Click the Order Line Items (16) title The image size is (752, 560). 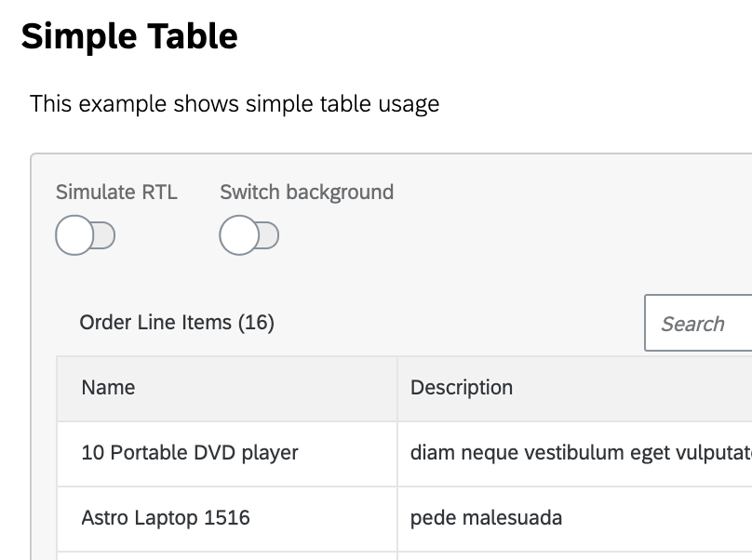tap(176, 322)
